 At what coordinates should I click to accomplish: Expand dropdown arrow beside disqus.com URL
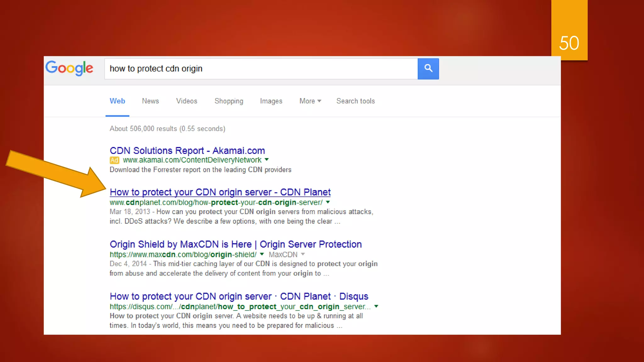coord(376,306)
